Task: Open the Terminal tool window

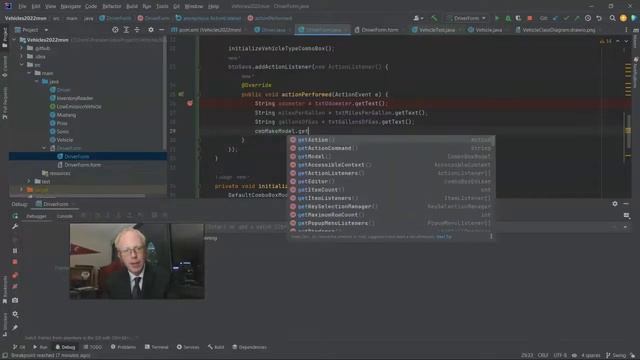Action: point(157,347)
